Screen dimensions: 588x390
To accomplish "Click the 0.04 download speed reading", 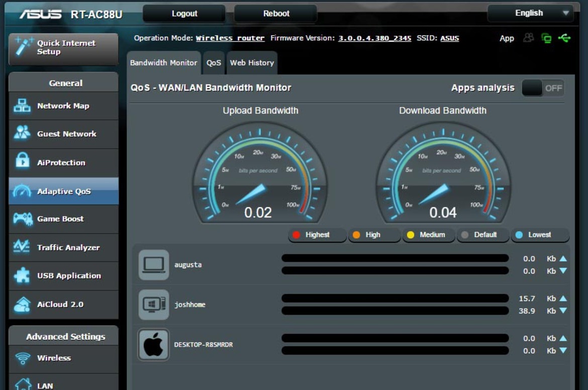I will [443, 213].
